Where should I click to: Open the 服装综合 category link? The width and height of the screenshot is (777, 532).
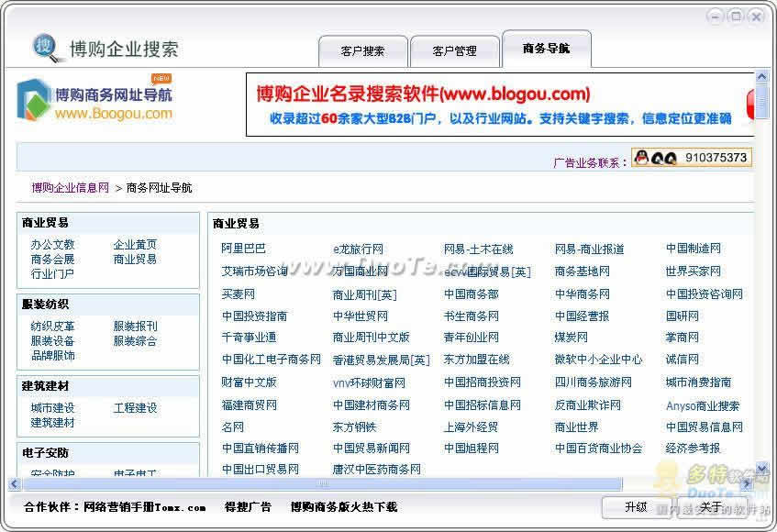135,341
